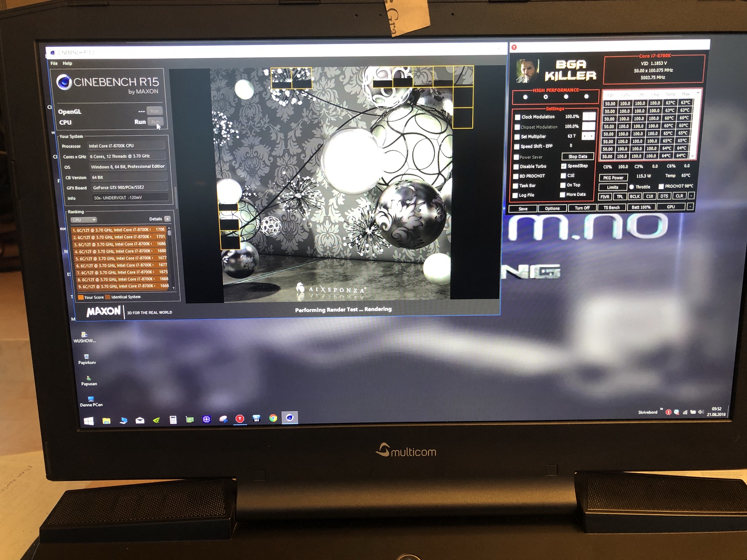Open the Calculator taskbar icon

coord(173,420)
